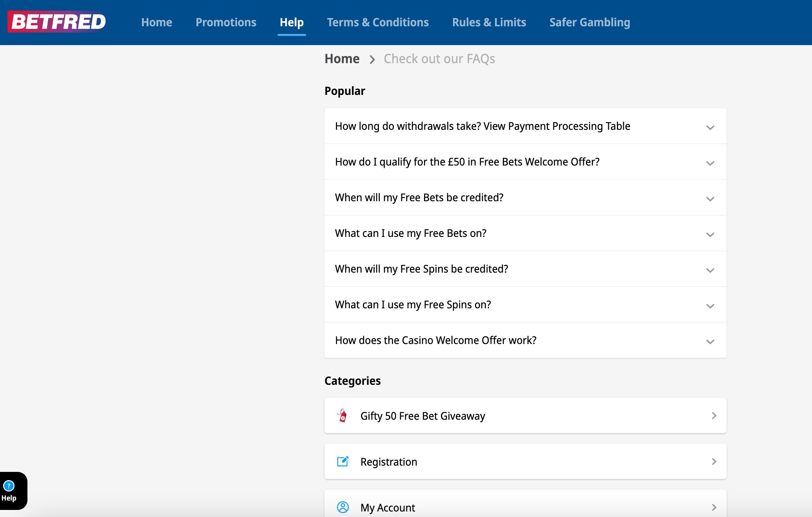Expand chevron for £50 Free Bets Welcome Offer

pos(710,163)
